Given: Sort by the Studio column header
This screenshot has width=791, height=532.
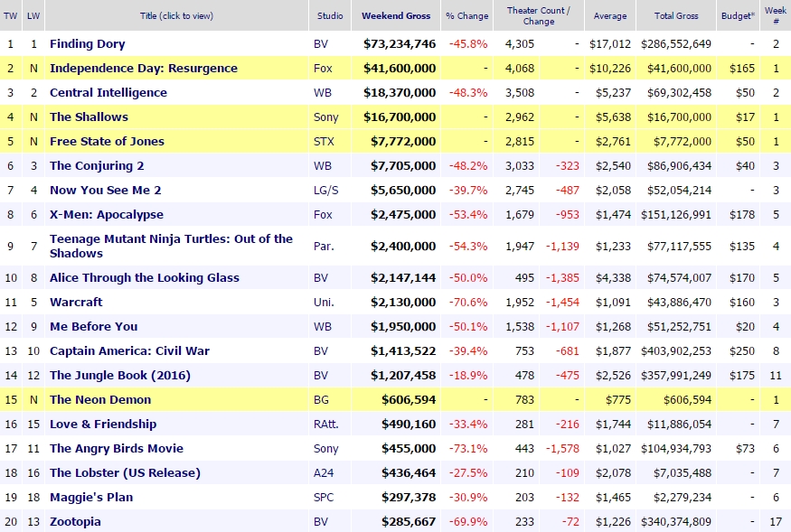Looking at the screenshot, I should tap(330, 15).
